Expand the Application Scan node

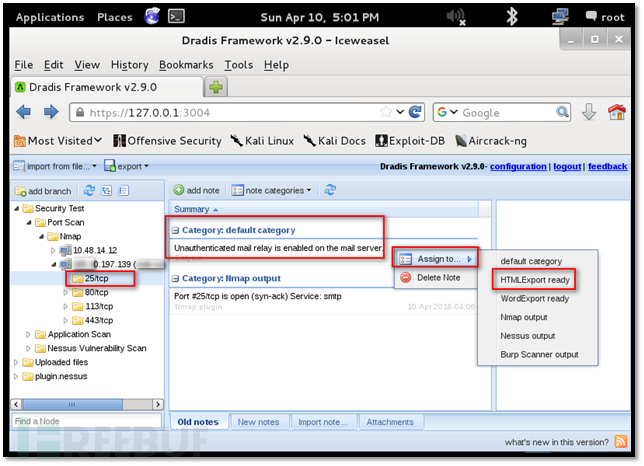click(28, 334)
